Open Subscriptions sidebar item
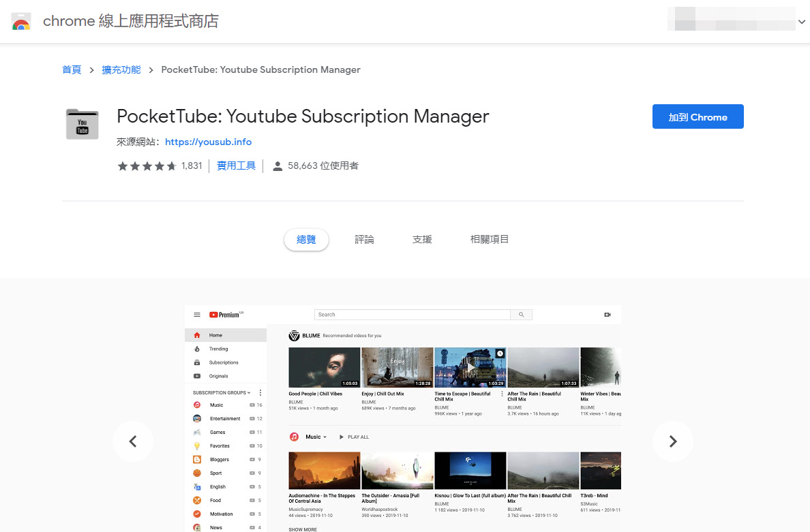The width and height of the screenshot is (810, 532). [226, 363]
